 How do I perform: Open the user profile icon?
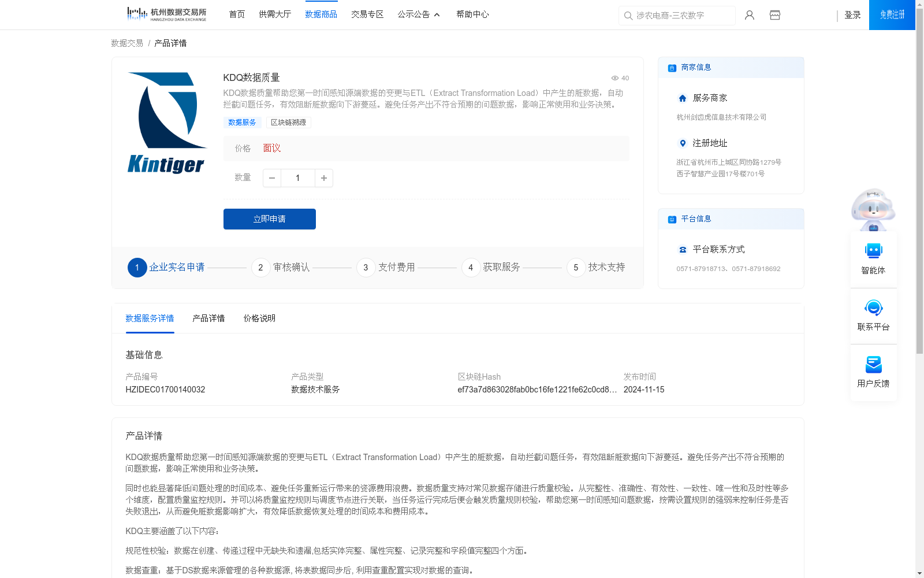tap(750, 15)
